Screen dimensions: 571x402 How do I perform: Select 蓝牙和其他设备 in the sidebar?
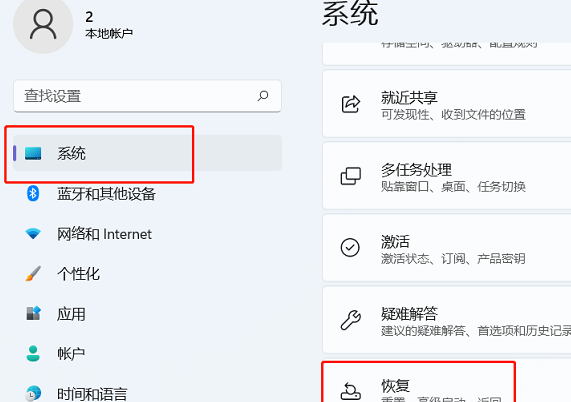[147, 193]
